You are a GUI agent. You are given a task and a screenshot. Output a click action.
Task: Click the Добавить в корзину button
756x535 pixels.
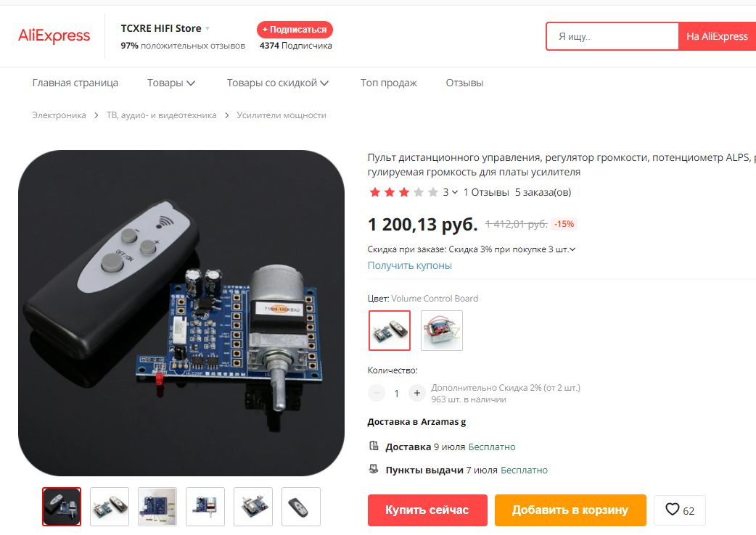(570, 510)
